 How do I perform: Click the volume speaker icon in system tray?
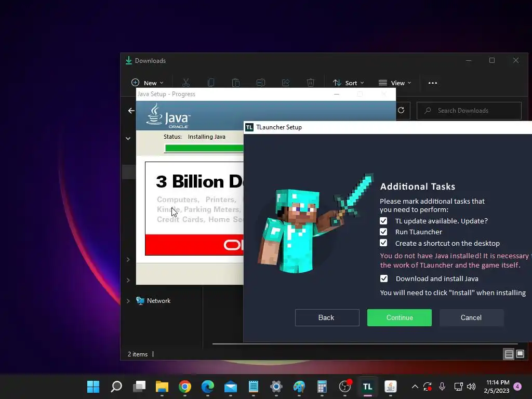click(471, 387)
